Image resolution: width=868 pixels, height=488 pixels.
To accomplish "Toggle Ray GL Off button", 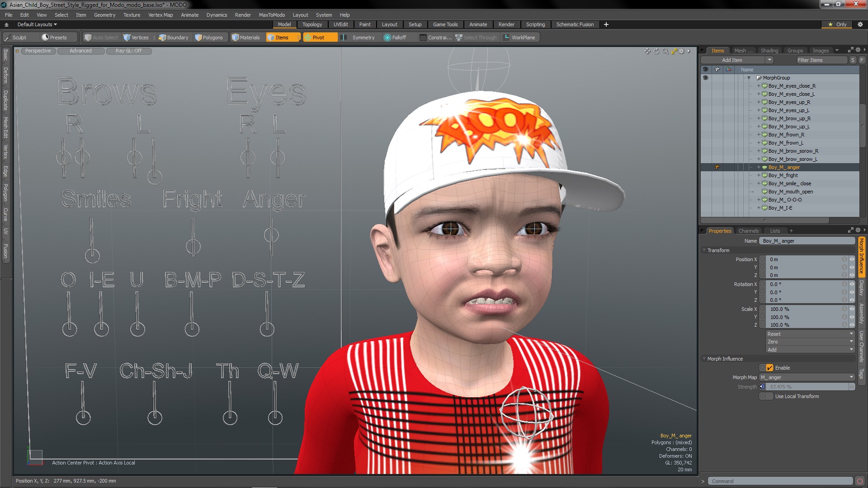I will tap(128, 51).
